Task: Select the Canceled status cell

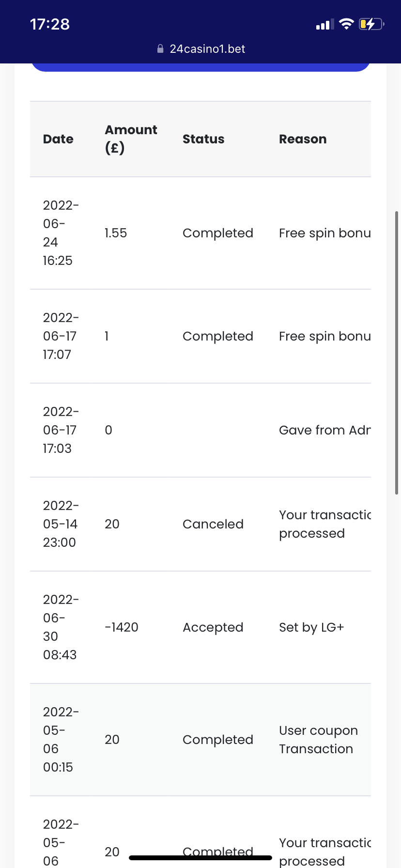Action: [213, 524]
